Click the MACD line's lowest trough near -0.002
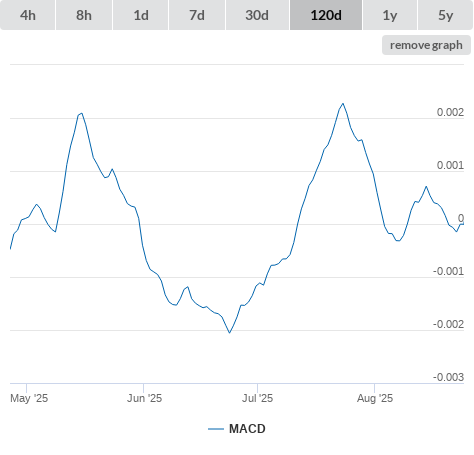Viewport: 474px width, 455px height. 229,332
